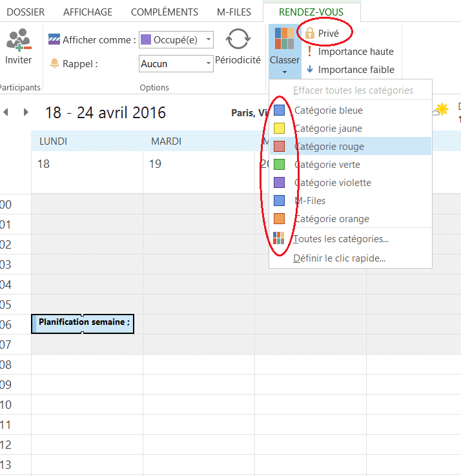Screen dimensions: 461x476
Task: Click the violet category color swatch
Action: (x=279, y=183)
